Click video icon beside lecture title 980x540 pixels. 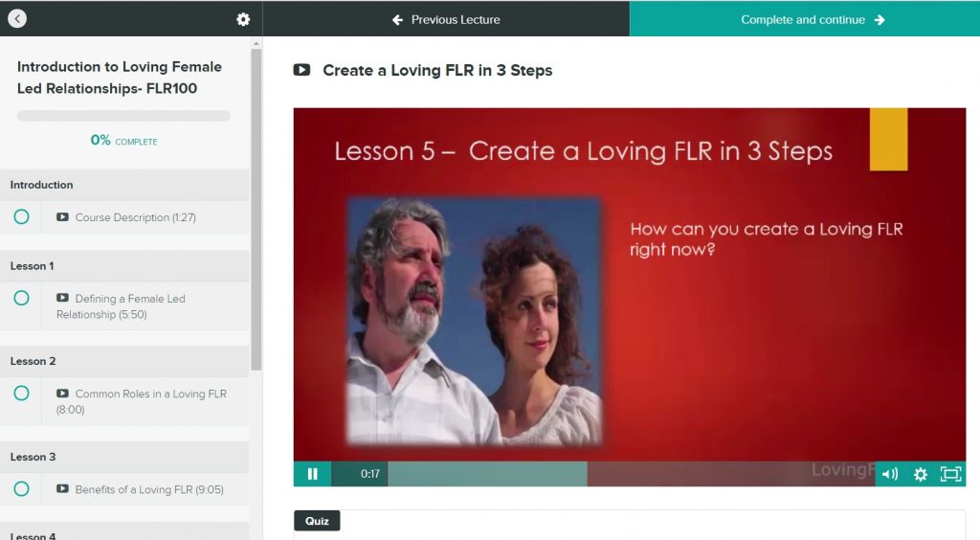pyautogui.click(x=301, y=70)
